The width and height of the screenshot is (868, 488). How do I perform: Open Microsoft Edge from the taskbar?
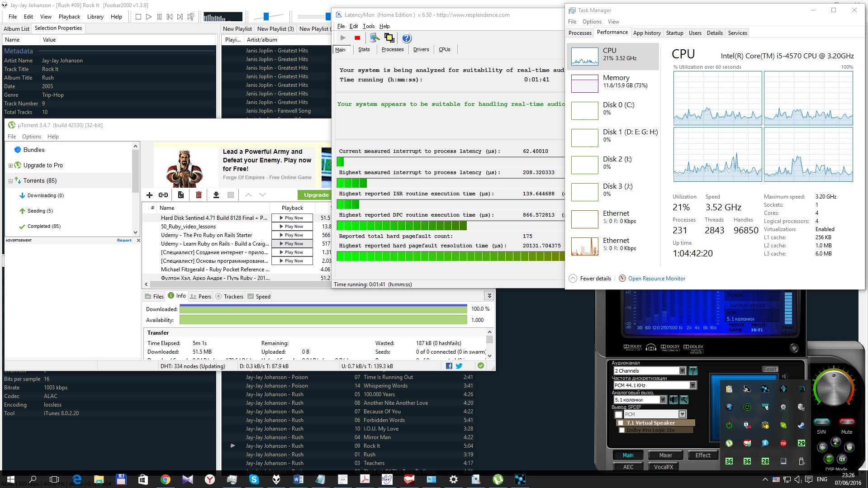coord(77,479)
